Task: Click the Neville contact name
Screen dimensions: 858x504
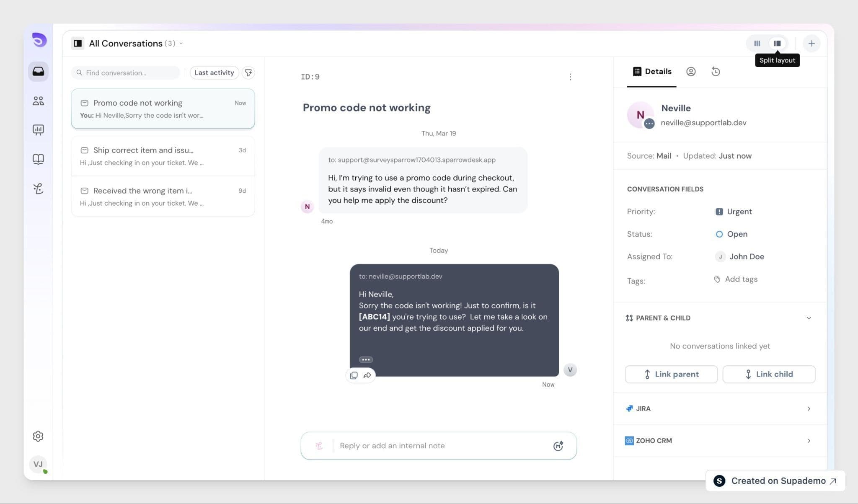Action: tap(676, 108)
